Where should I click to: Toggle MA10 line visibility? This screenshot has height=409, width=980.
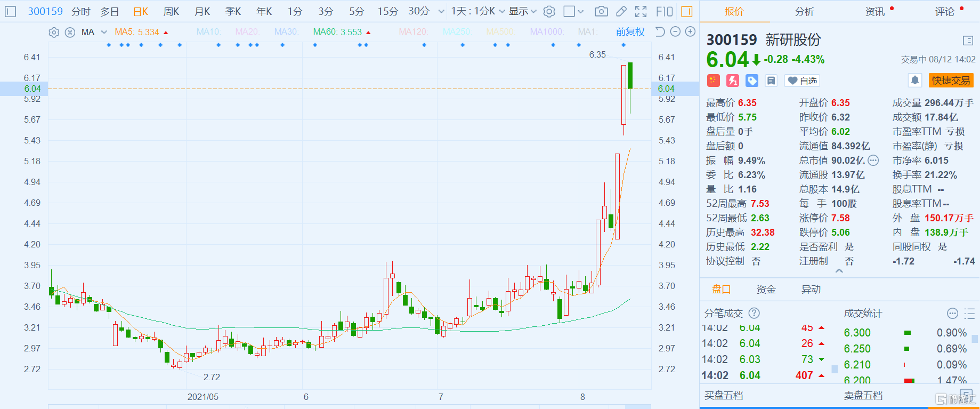tap(208, 32)
